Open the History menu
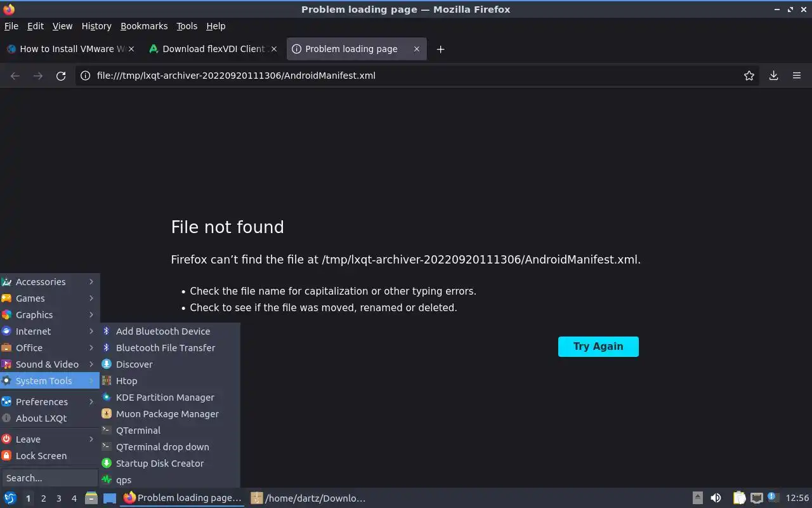 pos(96,26)
